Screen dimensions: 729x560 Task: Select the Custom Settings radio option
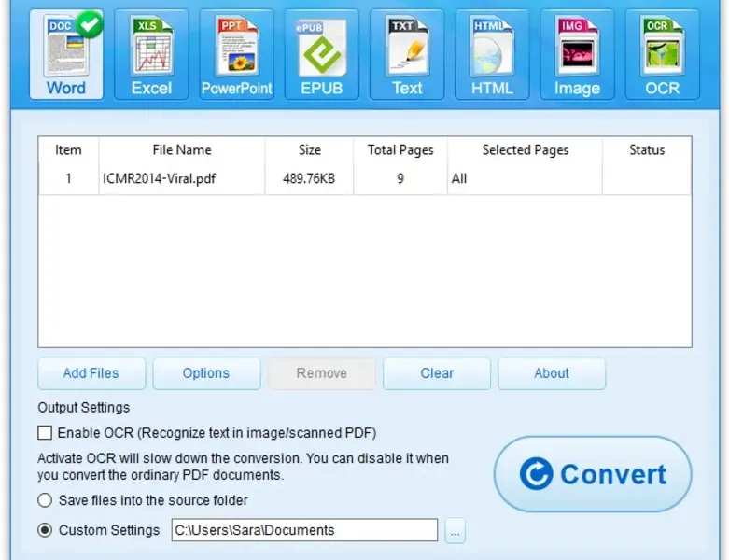45,530
